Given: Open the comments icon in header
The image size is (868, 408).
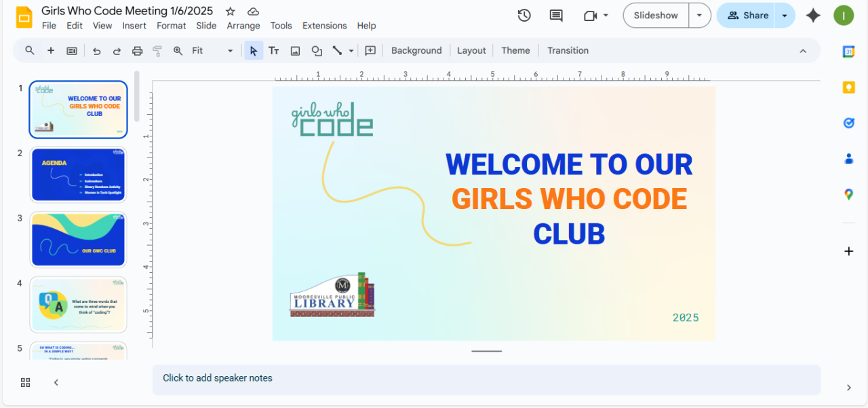Looking at the screenshot, I should (x=556, y=16).
